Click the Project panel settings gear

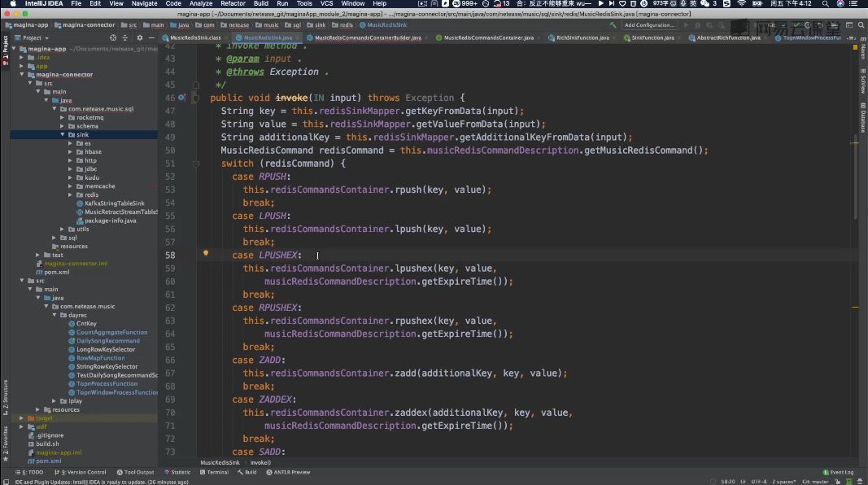140,37
